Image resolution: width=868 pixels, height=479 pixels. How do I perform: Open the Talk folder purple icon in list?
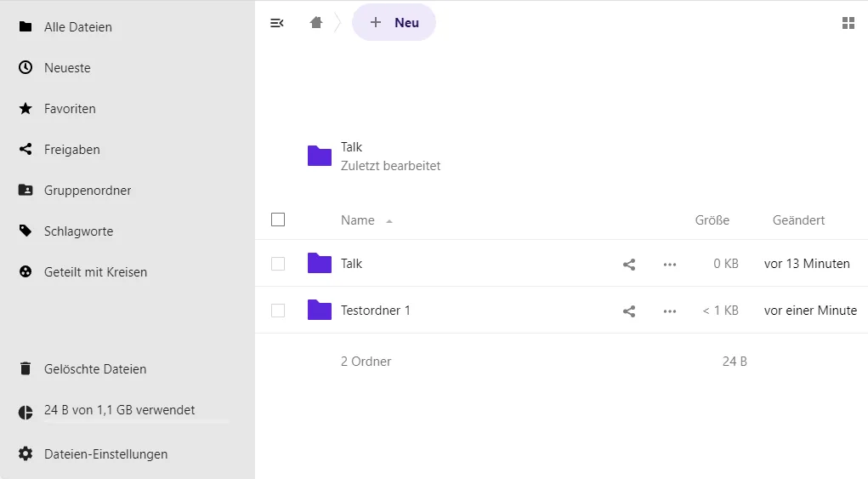point(320,264)
